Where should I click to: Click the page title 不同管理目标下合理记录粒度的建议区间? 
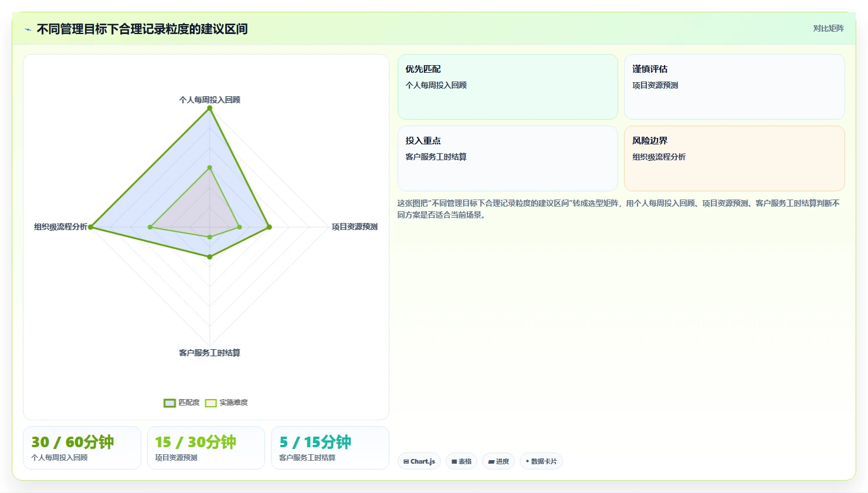[142, 29]
